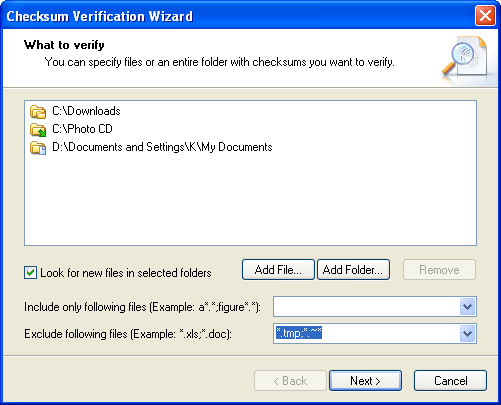Toggle Look for new files checkbox
This screenshot has height=405, width=501.
pyautogui.click(x=30, y=273)
